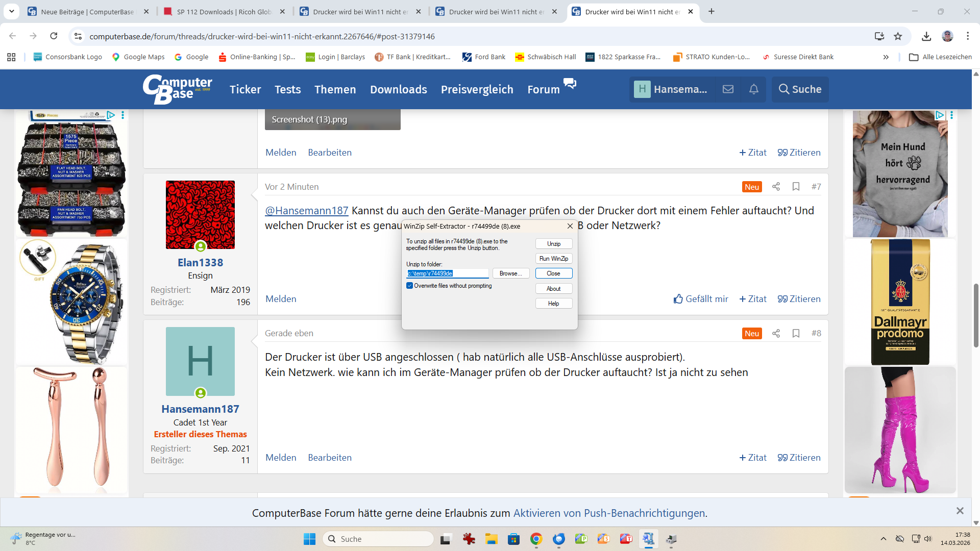Toggle Overwrite files without prompting checkbox
The width and height of the screenshot is (980, 551).
(409, 286)
